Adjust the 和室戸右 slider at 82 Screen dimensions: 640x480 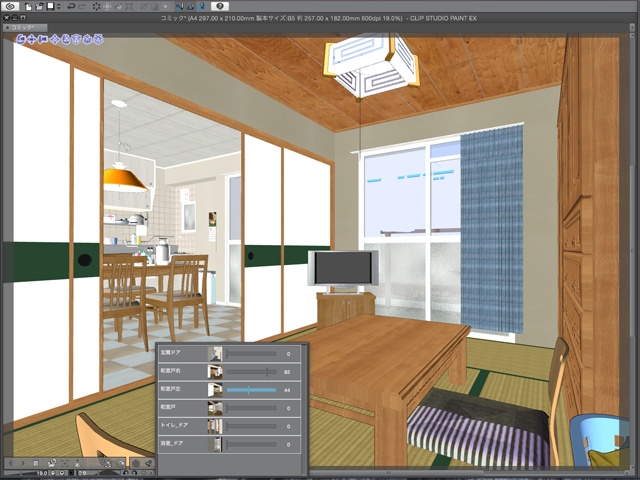pos(251,372)
